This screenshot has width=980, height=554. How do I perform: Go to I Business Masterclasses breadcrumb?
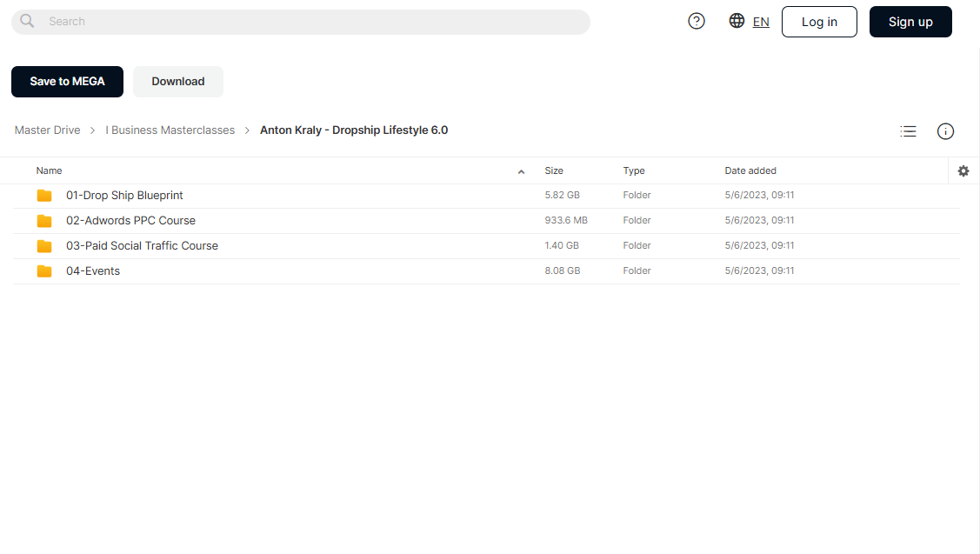[x=170, y=130]
